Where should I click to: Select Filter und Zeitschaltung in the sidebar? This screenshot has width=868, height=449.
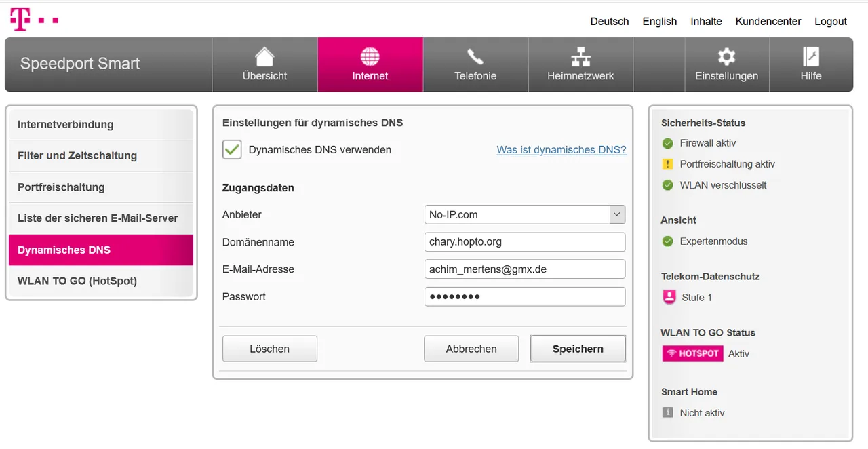coord(101,156)
